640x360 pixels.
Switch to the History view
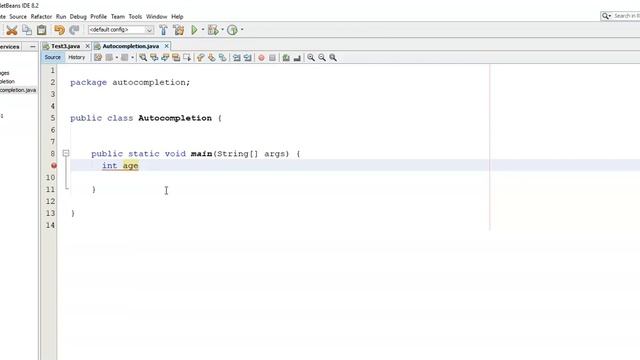pyautogui.click(x=76, y=58)
